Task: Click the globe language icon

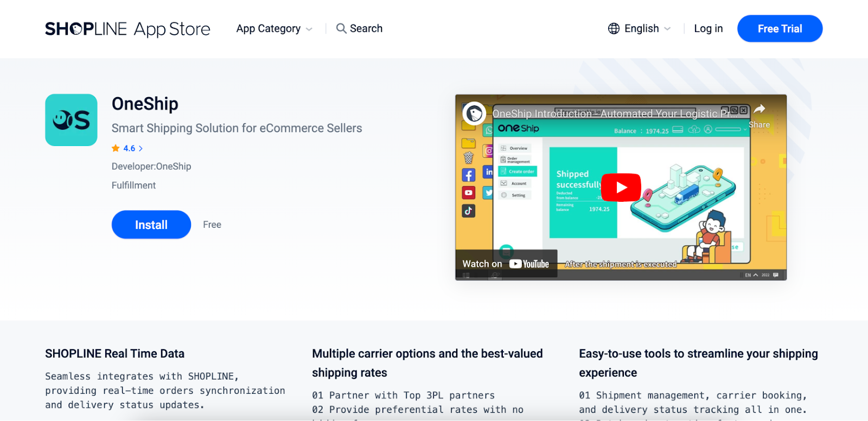Action: click(614, 29)
